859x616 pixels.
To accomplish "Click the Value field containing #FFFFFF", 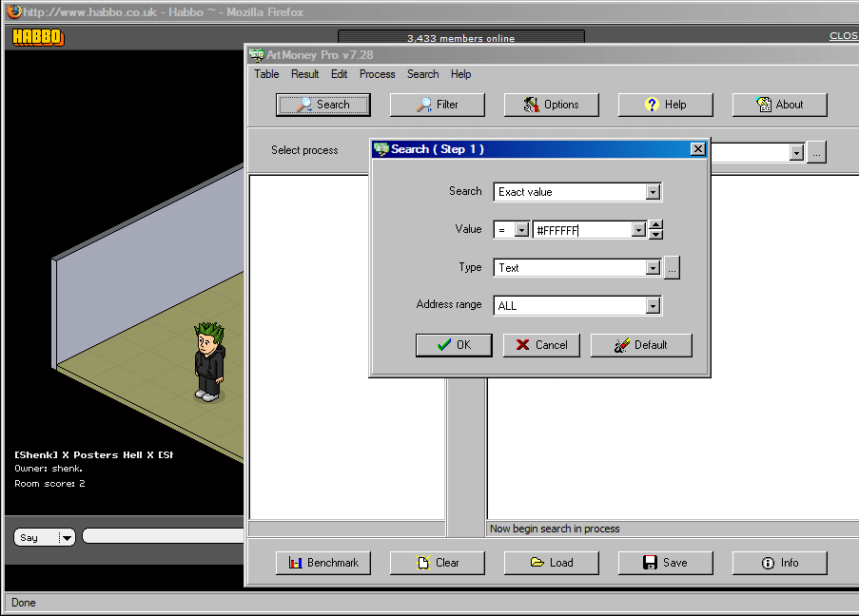I will coord(583,230).
